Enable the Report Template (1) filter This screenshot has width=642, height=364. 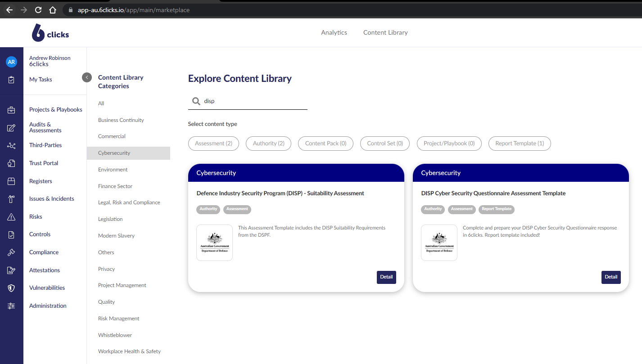(x=520, y=144)
